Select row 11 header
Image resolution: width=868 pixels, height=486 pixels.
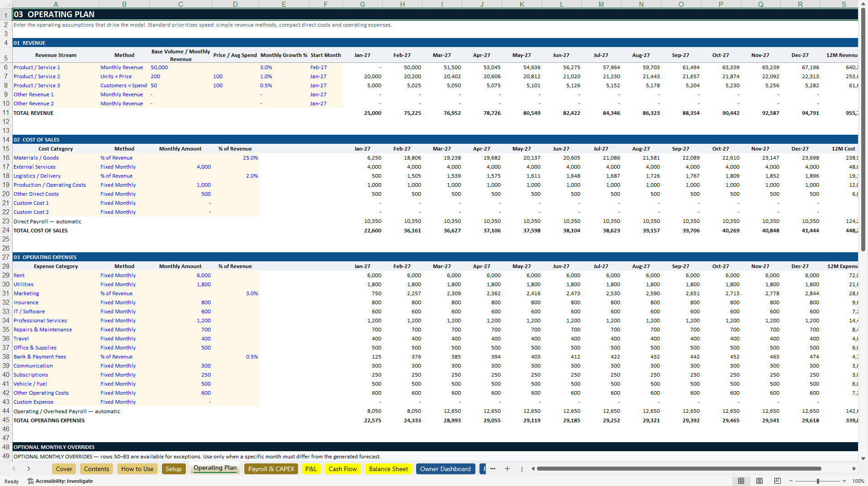tap(6, 113)
